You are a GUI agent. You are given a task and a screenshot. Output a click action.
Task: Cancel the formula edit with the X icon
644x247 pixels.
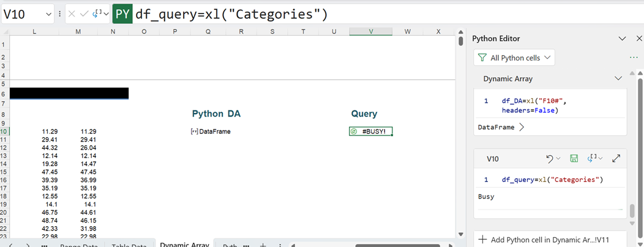[x=72, y=14]
